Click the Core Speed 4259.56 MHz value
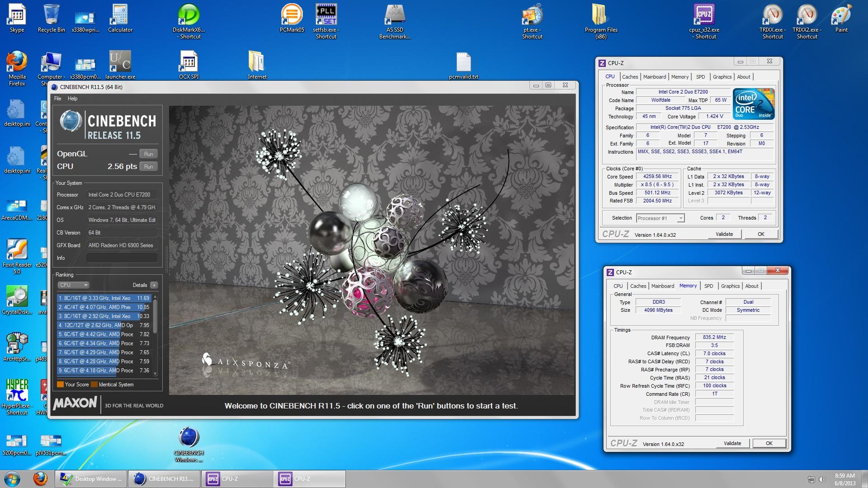 click(657, 177)
